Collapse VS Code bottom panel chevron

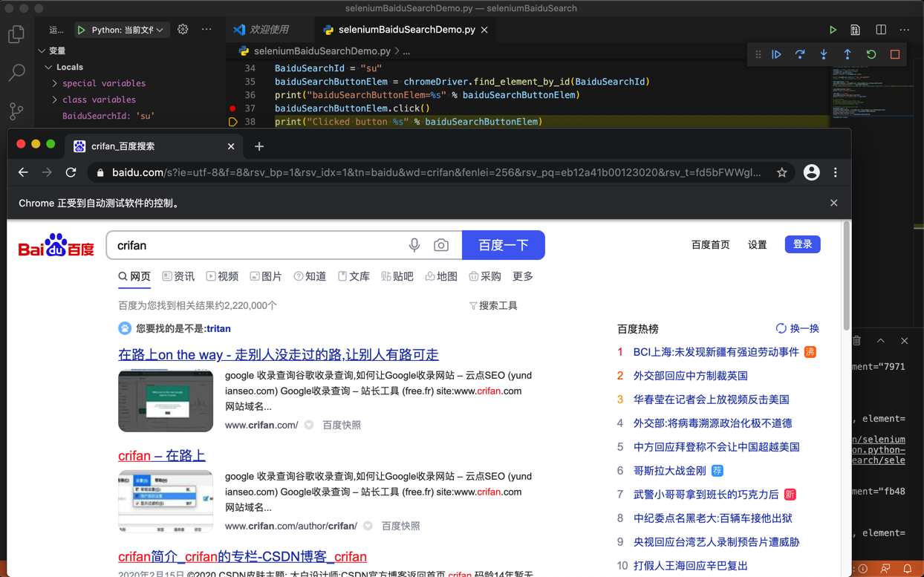pos(880,341)
